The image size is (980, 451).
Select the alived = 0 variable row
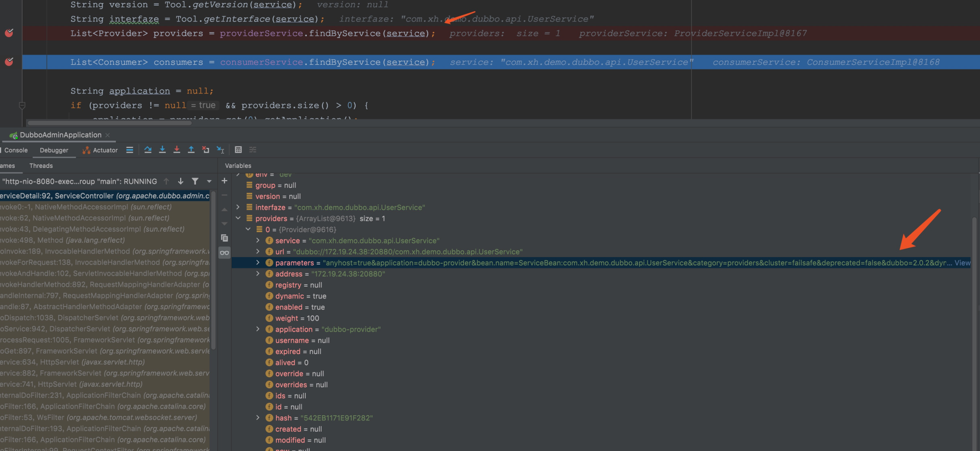pos(601,363)
